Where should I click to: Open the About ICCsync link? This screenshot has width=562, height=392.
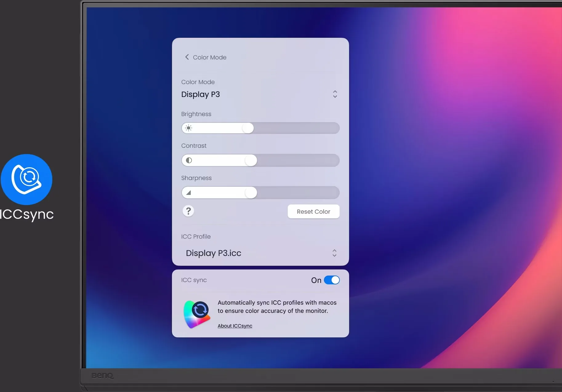click(x=235, y=326)
